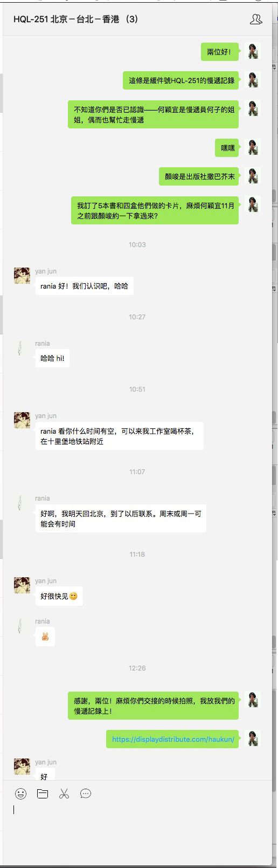Image resolution: width=278 pixels, height=868 pixels.
Task: Open the group members icon
Action: 256,19
